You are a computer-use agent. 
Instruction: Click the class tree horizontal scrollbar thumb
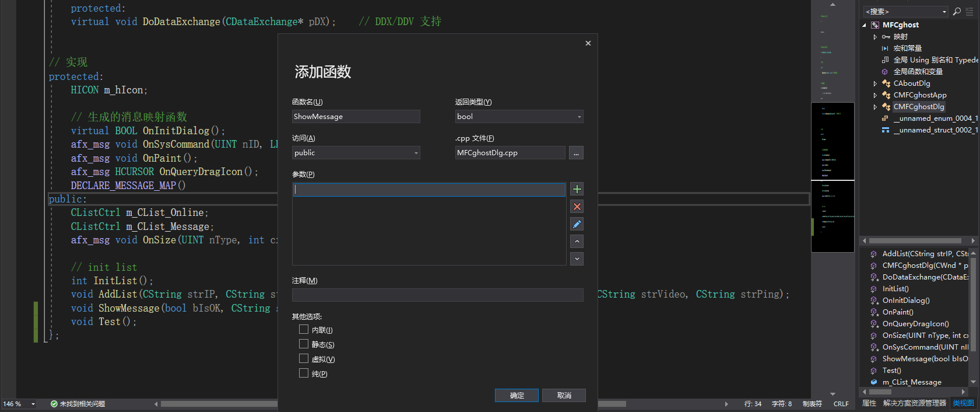coord(915,240)
